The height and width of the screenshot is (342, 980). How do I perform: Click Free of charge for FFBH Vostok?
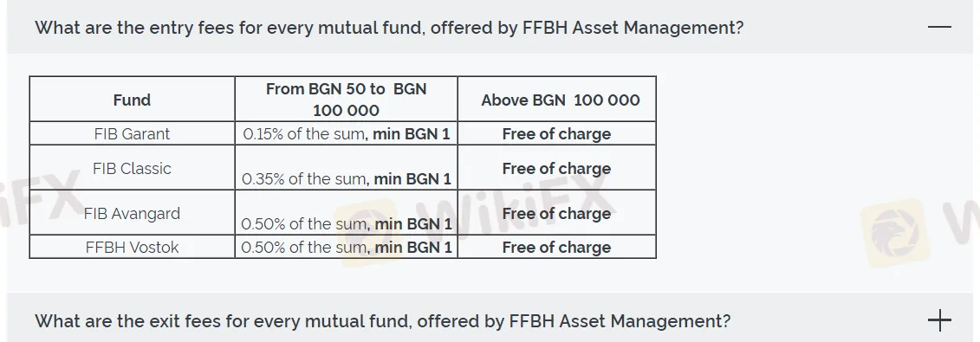pyautogui.click(x=556, y=247)
